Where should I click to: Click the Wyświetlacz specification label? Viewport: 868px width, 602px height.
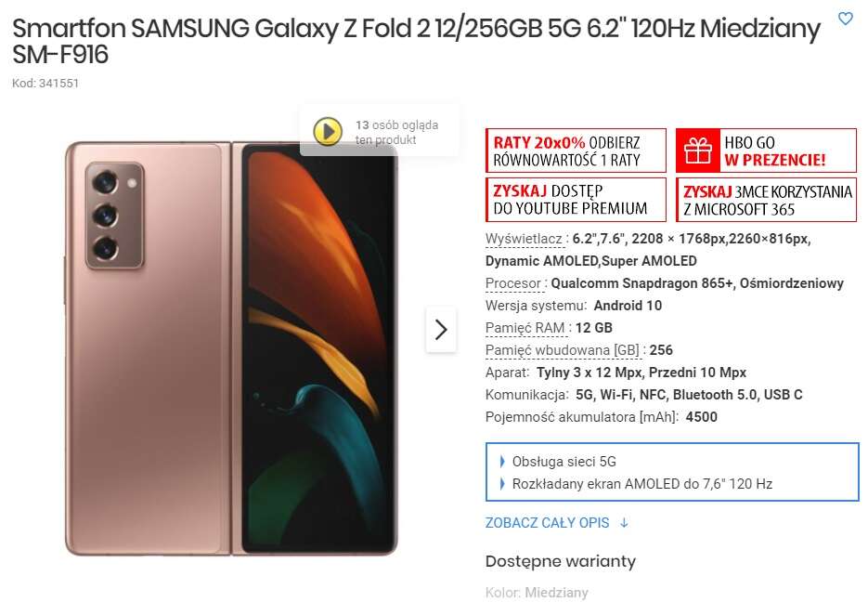point(524,240)
